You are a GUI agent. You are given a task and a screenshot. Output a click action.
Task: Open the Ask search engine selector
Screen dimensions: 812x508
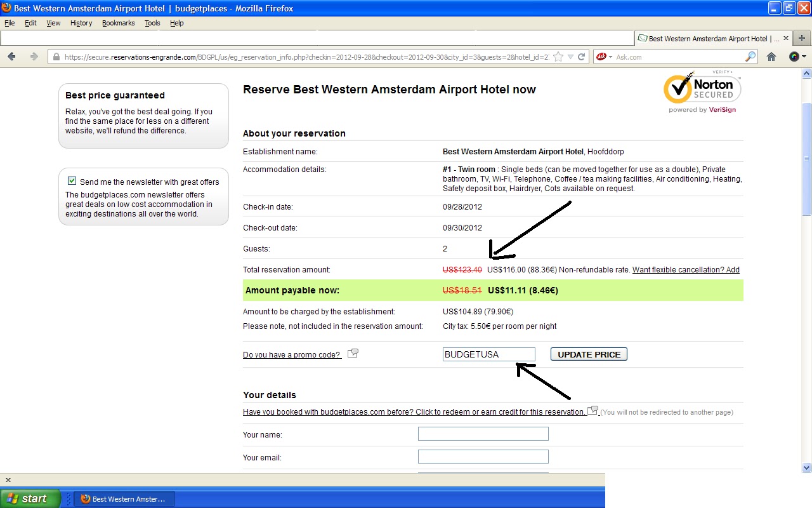coord(604,57)
